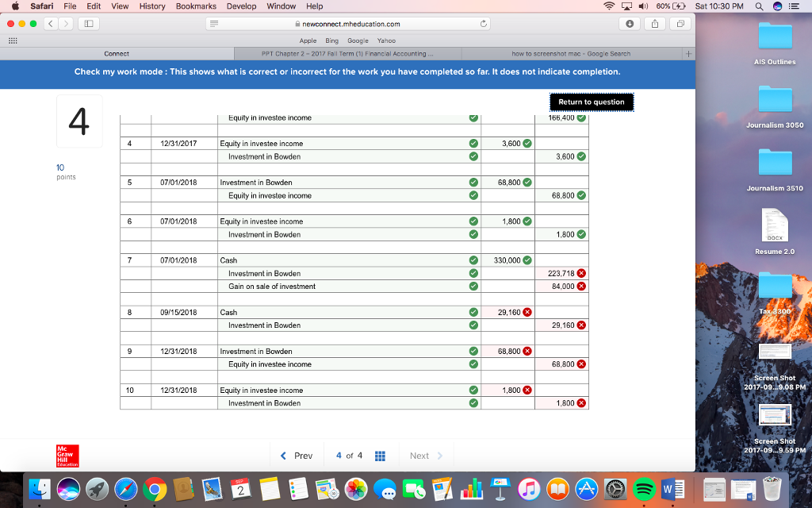The image size is (812, 508).
Task: Open the Develop menu
Action: point(241,6)
